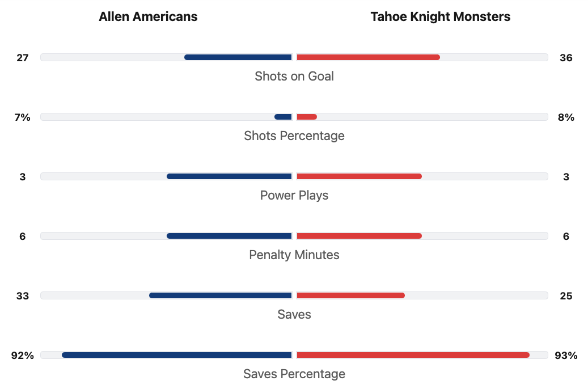Click the red Saves bar
Image resolution: width=588 pixels, height=389 pixels.
(x=350, y=295)
